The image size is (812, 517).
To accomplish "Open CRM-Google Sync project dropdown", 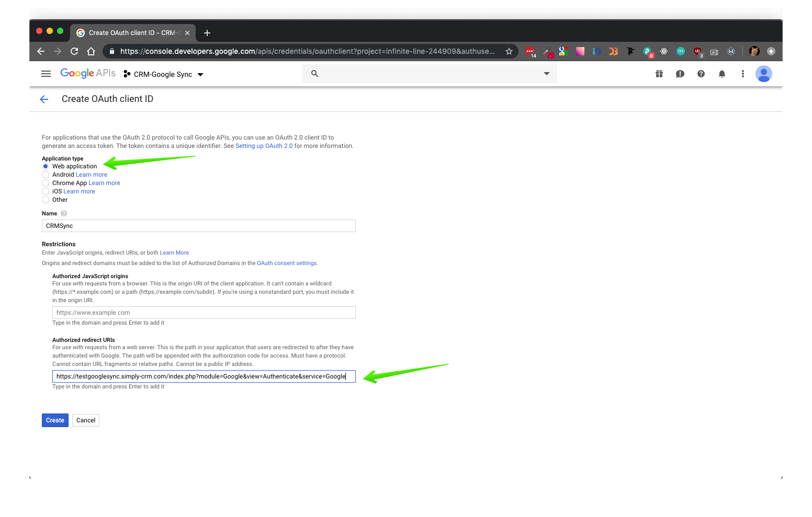I will click(x=163, y=74).
